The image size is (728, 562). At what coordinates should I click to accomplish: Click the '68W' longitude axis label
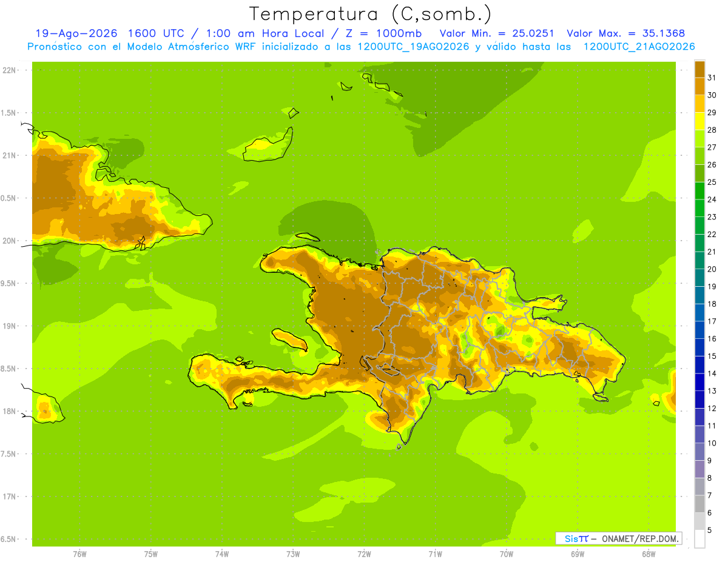coord(649,554)
